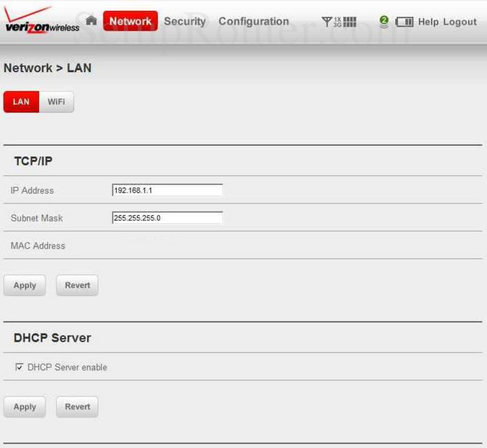Select the Network menu item

(131, 20)
